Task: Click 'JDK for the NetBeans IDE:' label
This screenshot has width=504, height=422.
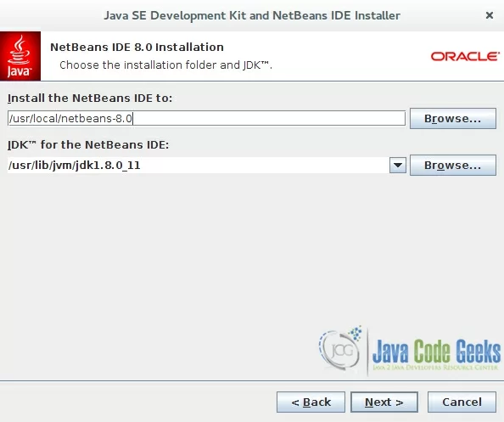Action: [88, 144]
